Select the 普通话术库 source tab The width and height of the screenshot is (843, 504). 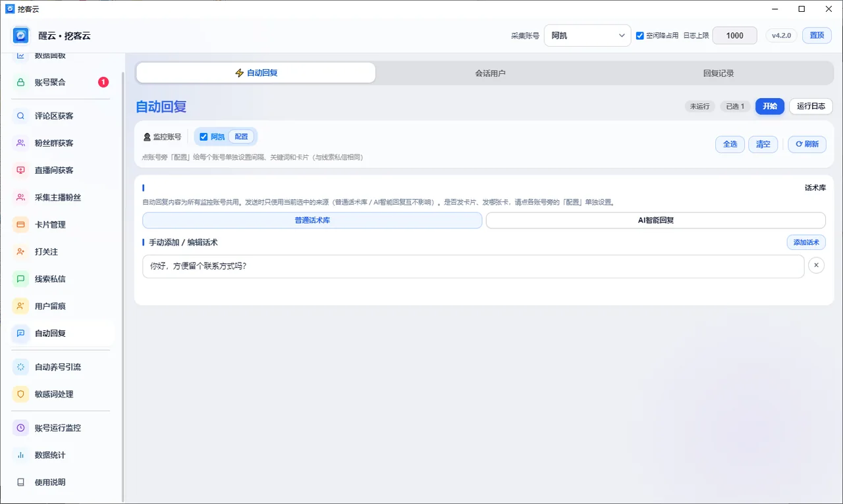click(x=312, y=220)
